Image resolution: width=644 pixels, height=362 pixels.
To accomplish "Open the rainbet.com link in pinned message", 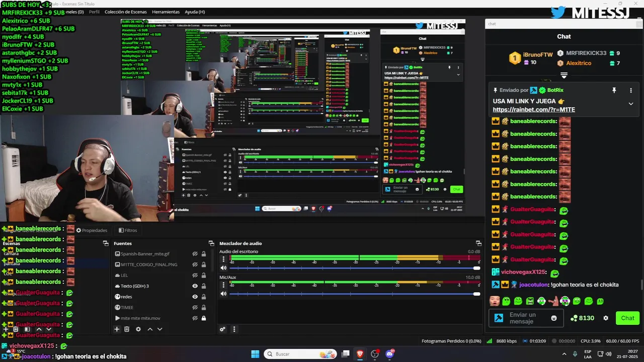I will coord(534,110).
